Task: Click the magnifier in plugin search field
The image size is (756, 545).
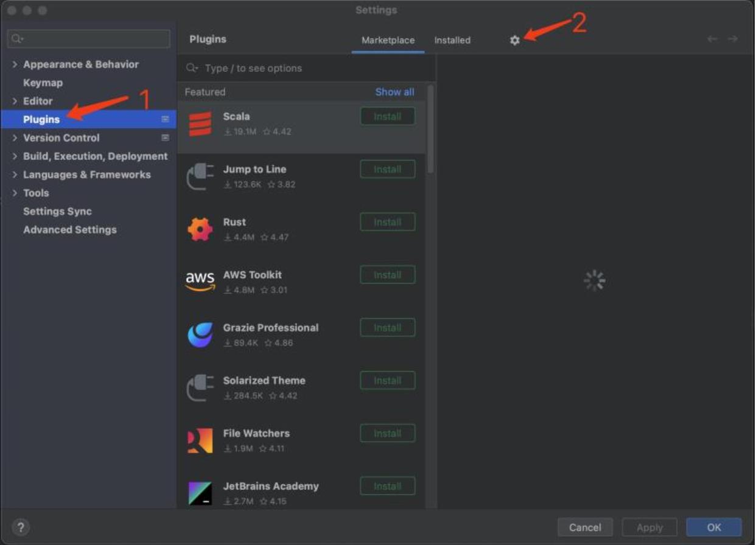Action: (x=192, y=68)
